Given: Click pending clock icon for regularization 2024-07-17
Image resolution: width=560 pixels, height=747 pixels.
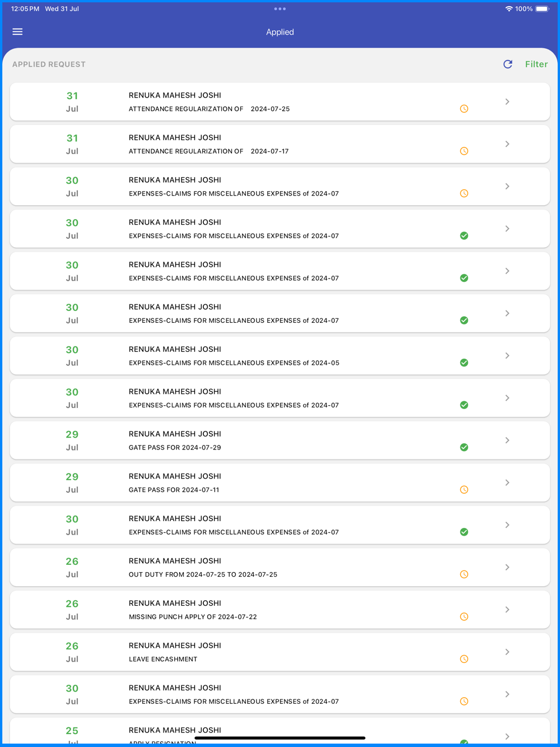Looking at the screenshot, I should [x=464, y=151].
